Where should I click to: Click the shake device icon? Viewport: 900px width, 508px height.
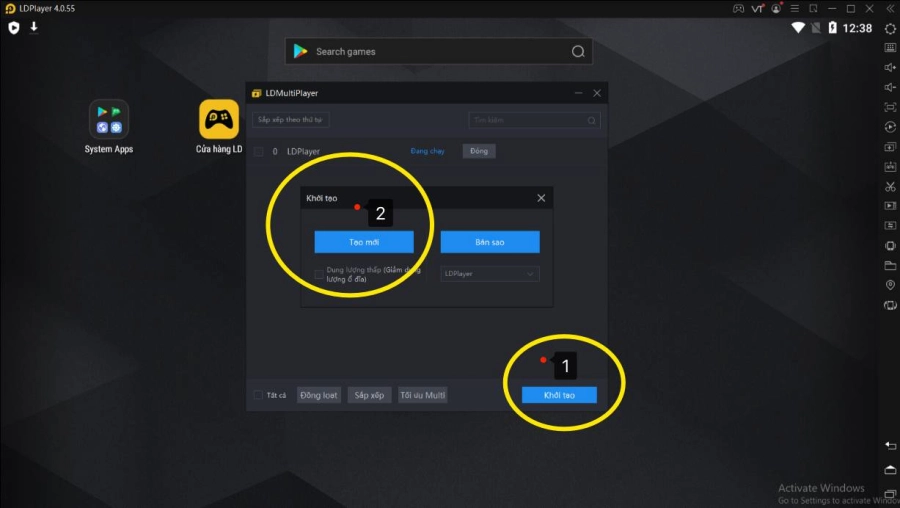coord(890,246)
